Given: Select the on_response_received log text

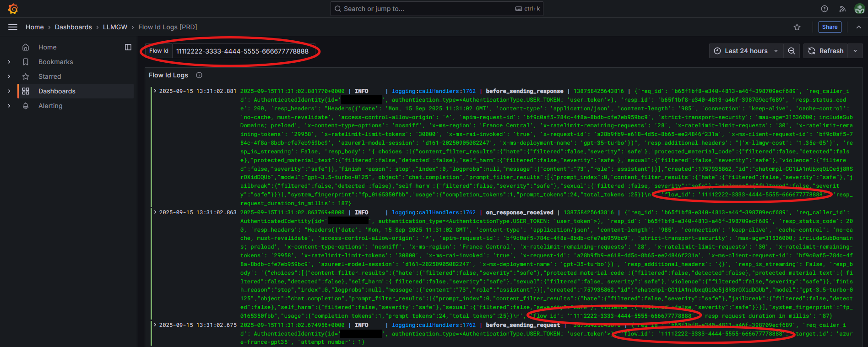Looking at the screenshot, I should 520,212.
